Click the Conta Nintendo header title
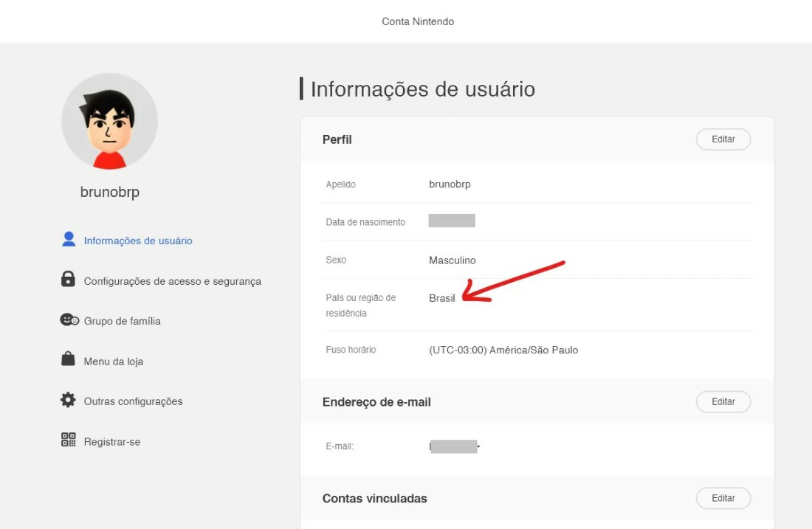 point(418,21)
